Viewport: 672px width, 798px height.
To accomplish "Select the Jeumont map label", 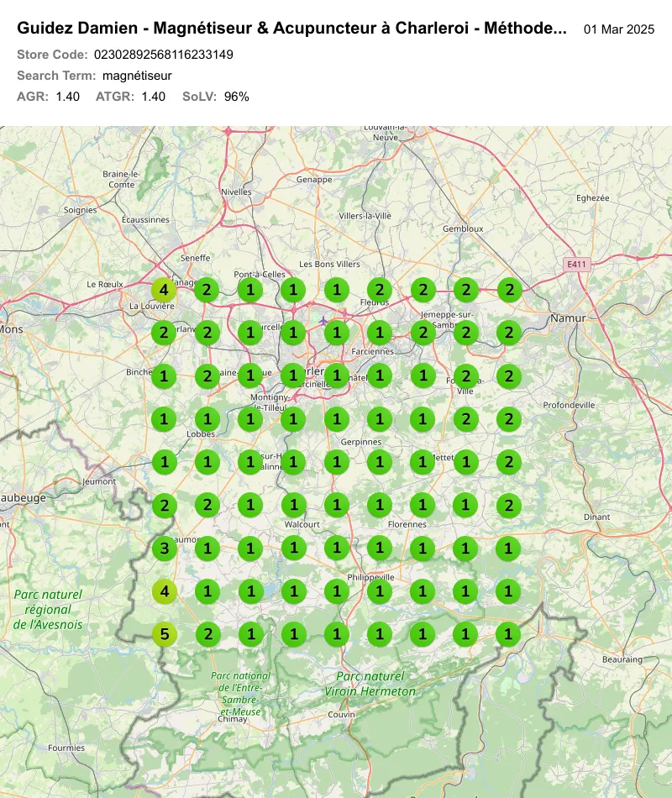I will click(99, 481).
